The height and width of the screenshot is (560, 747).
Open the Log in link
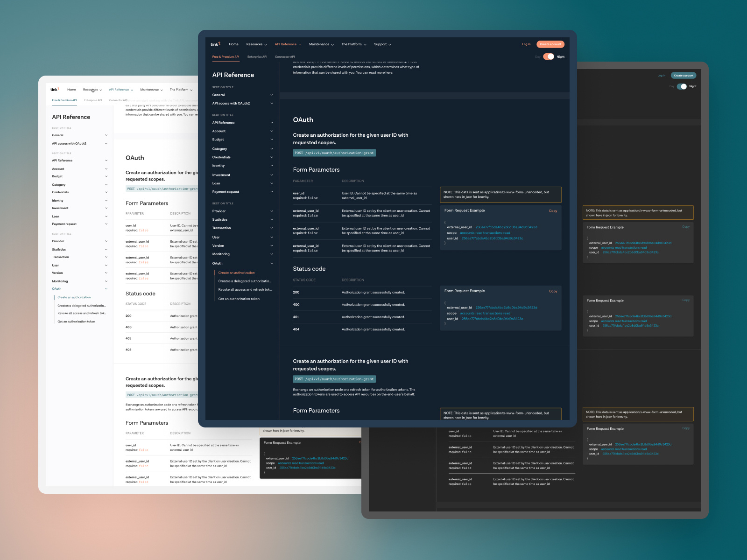[526, 44]
